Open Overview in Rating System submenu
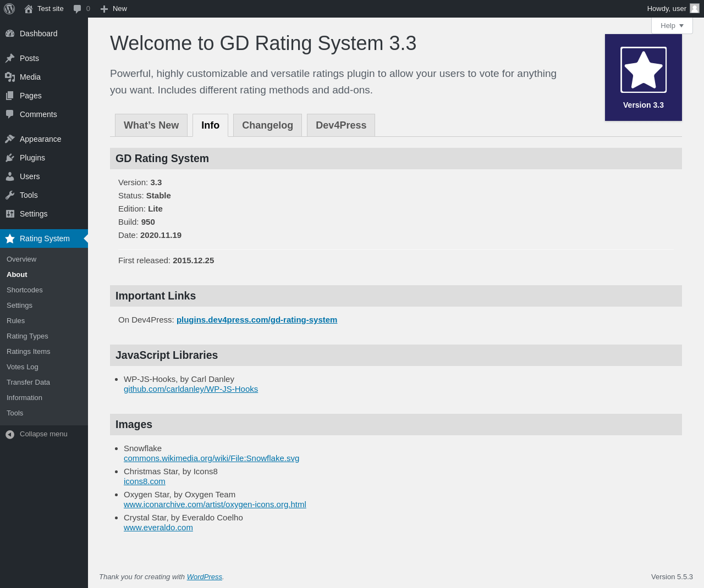 point(21,259)
